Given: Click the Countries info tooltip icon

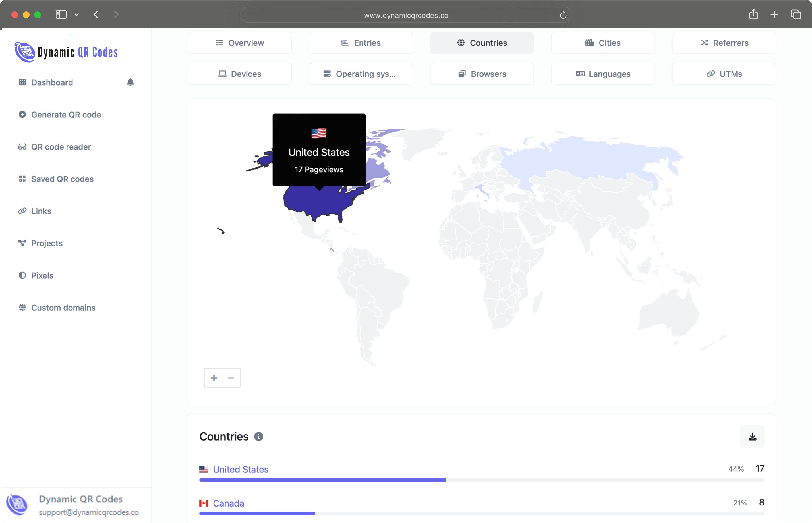Looking at the screenshot, I should tap(259, 437).
